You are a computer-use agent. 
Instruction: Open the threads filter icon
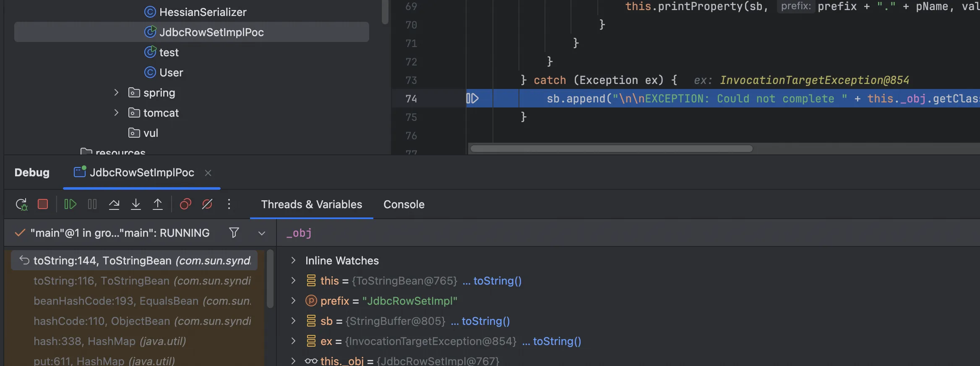coord(234,233)
